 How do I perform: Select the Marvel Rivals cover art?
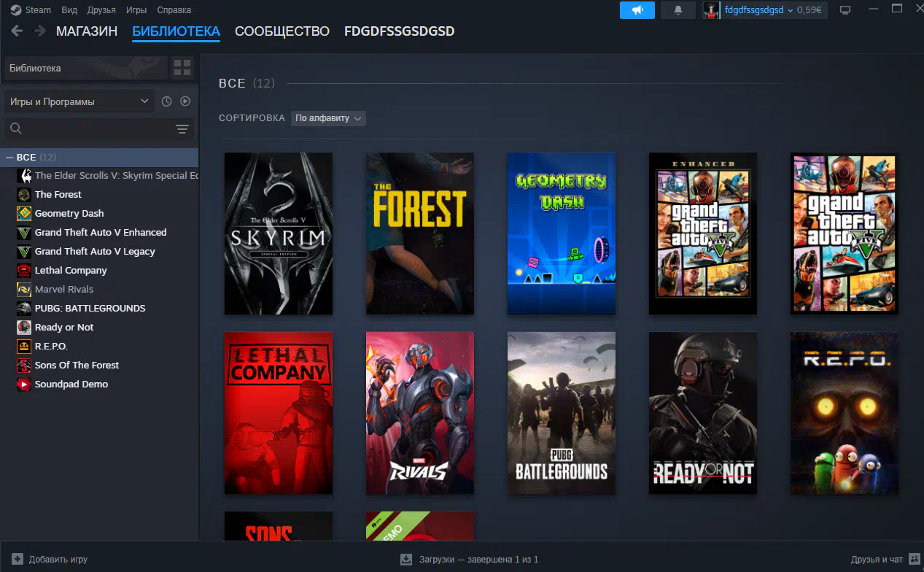coord(420,413)
